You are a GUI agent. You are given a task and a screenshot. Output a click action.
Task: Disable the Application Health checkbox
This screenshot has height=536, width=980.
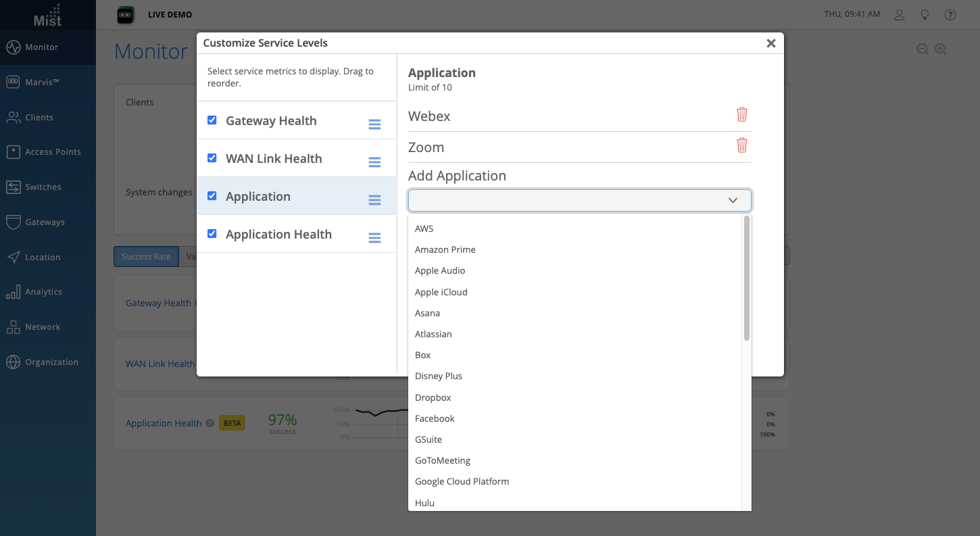pyautogui.click(x=212, y=234)
